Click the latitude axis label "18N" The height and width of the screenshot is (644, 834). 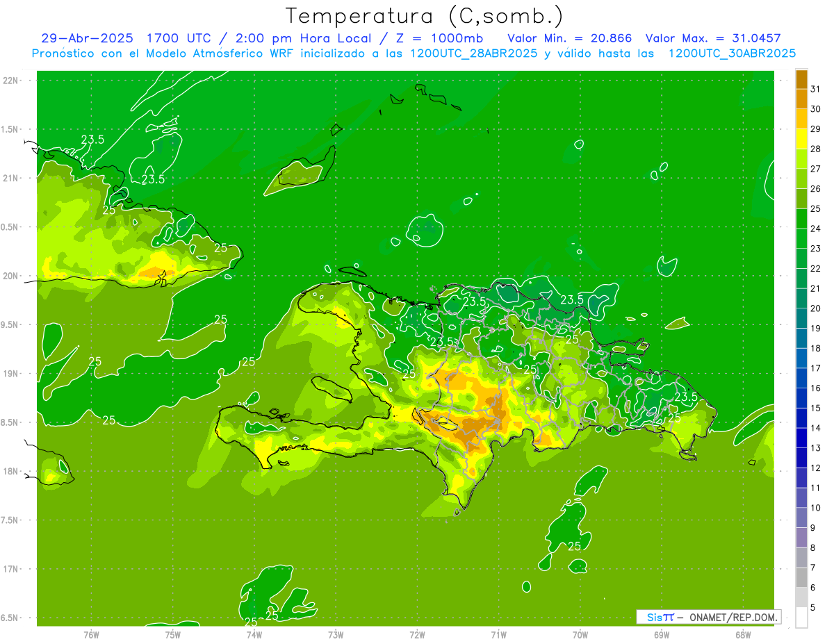point(11,472)
